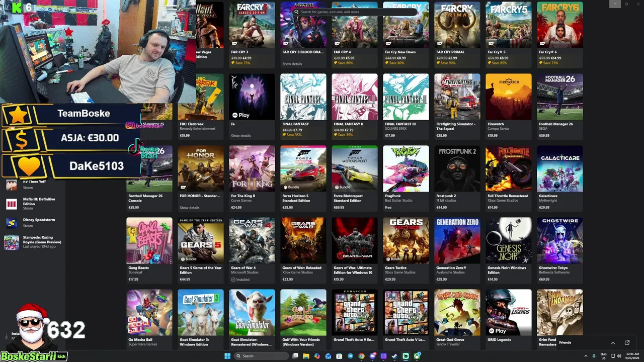Open the ENG US language switcher
This screenshot has height=362, width=644.
tap(603, 356)
